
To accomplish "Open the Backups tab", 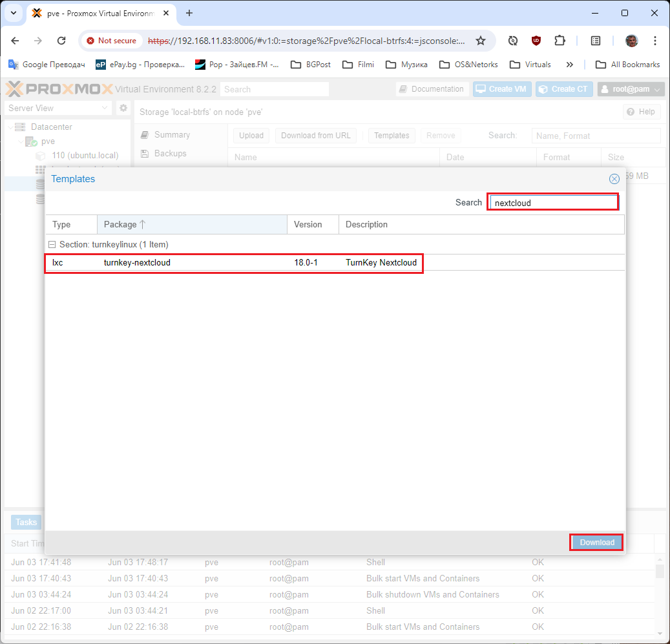I will click(x=170, y=153).
